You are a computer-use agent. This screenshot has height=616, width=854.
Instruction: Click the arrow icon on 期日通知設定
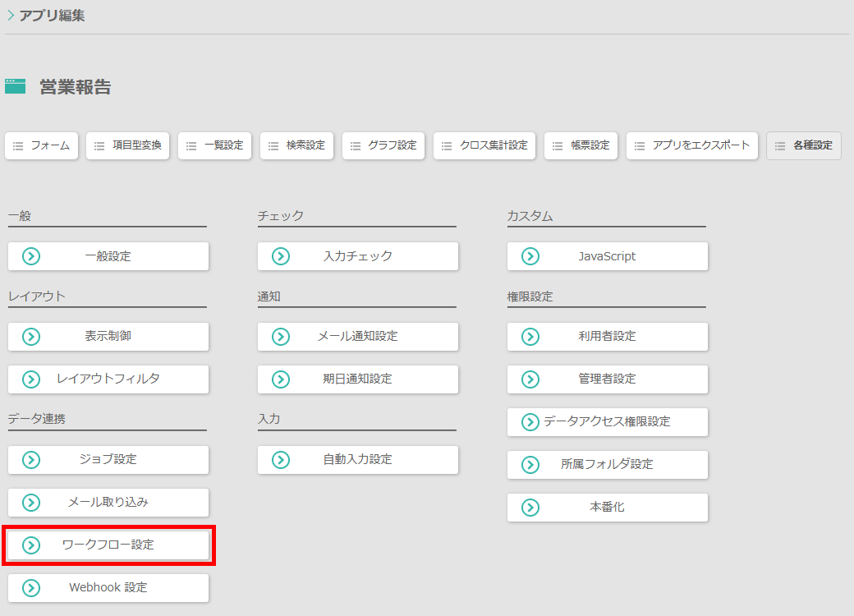[x=281, y=379]
